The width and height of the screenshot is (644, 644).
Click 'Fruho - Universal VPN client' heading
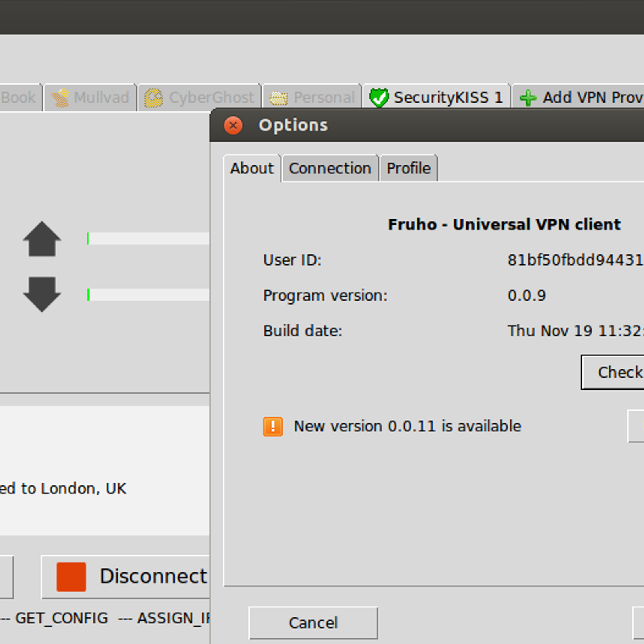[504, 225]
